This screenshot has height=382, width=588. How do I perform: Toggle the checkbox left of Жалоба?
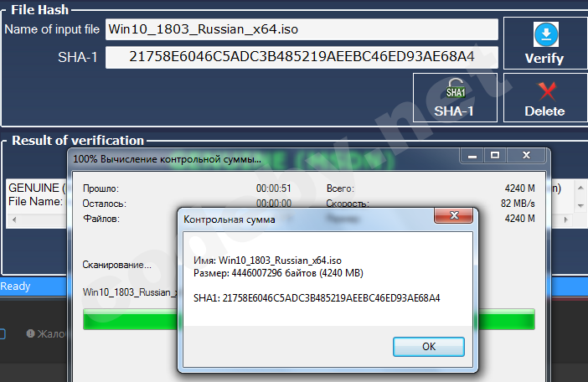(2, 333)
